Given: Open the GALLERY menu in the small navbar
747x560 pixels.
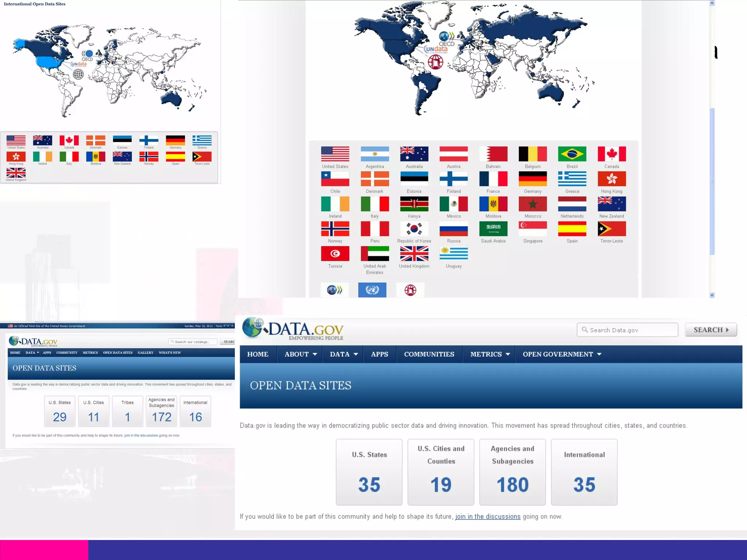Looking at the screenshot, I should tap(146, 353).
